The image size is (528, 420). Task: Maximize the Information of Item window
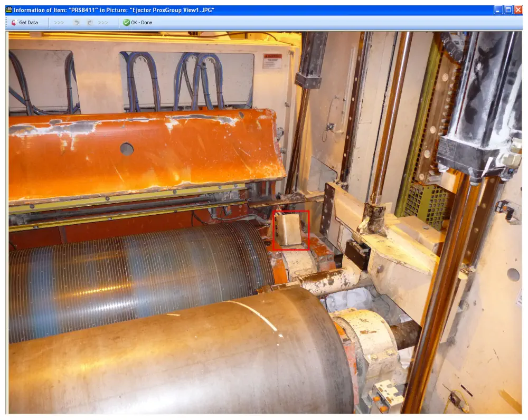(508, 10)
